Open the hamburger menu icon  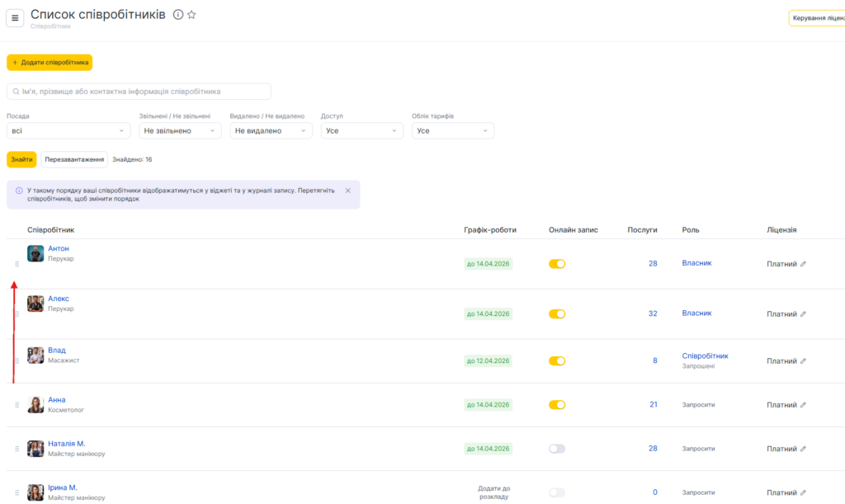(15, 18)
